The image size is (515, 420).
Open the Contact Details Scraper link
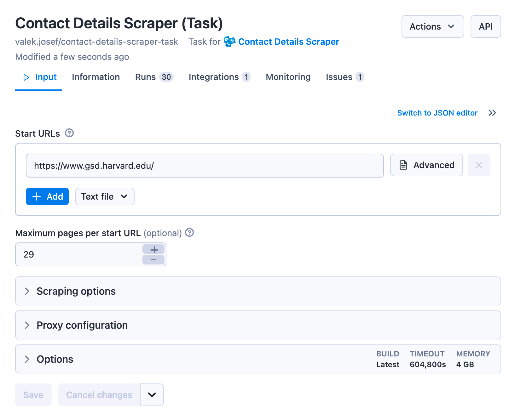(289, 41)
